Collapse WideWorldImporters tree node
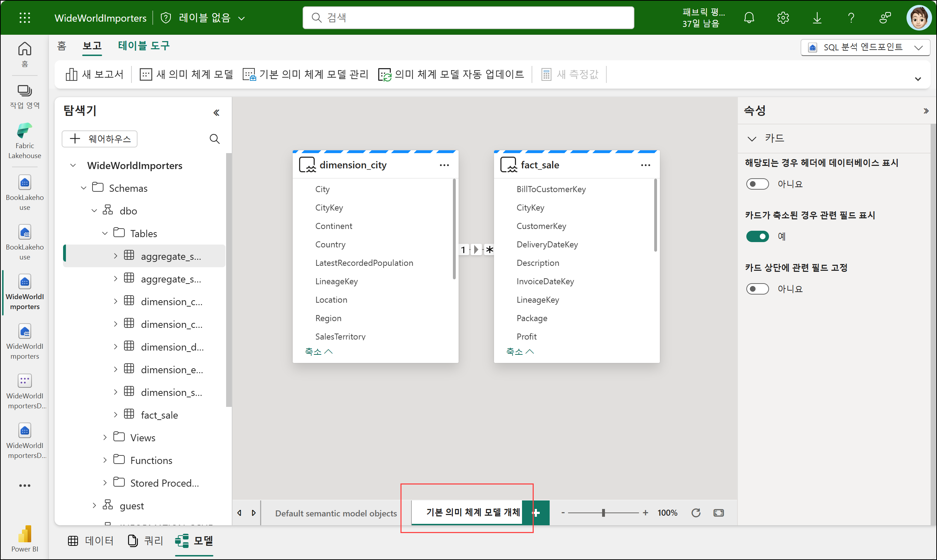Screen dimensions: 937x560 (x=73, y=165)
